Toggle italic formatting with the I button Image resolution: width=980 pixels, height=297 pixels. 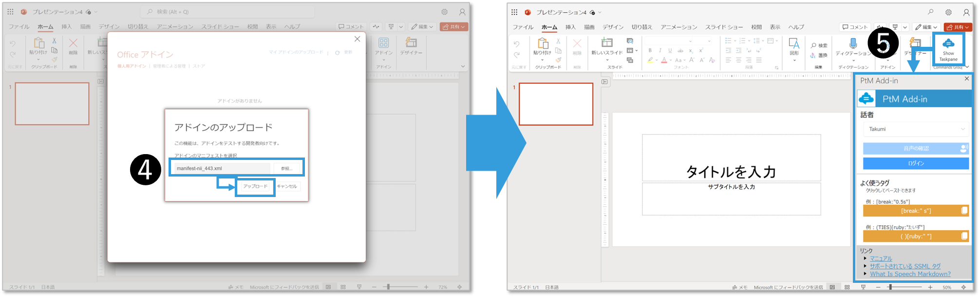[660, 51]
